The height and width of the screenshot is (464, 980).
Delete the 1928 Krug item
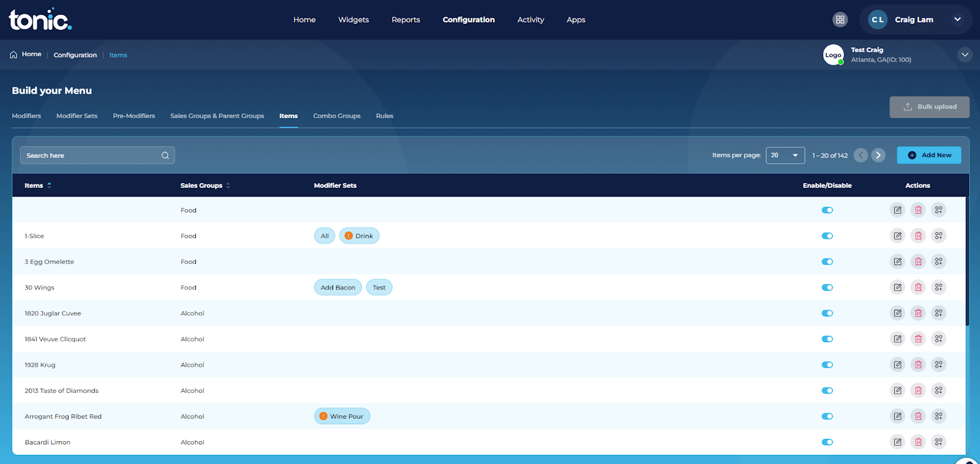[918, 364]
